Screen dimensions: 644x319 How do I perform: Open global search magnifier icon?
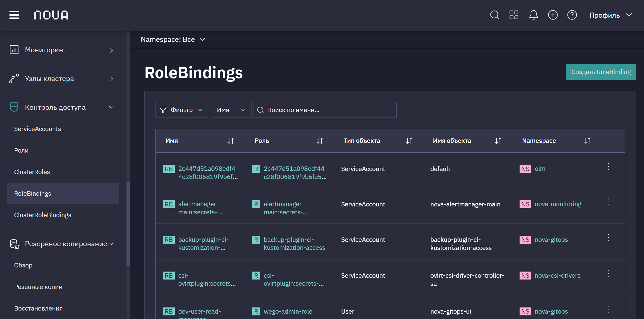click(494, 15)
